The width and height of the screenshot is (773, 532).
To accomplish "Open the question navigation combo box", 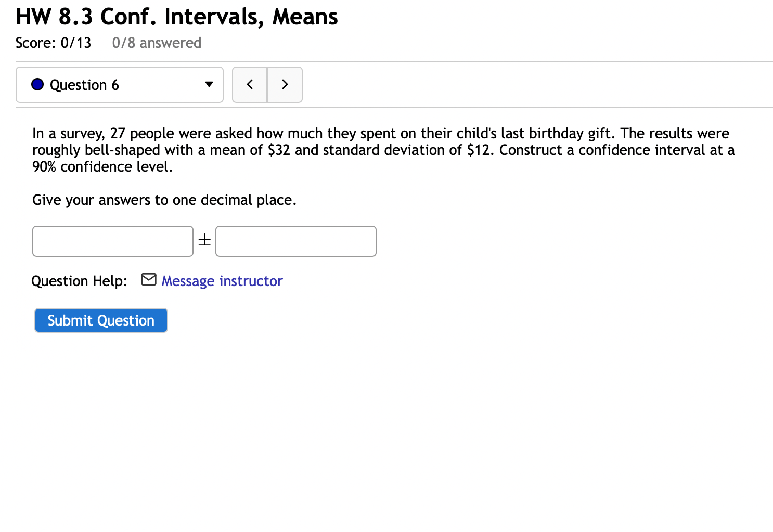I will click(120, 84).
